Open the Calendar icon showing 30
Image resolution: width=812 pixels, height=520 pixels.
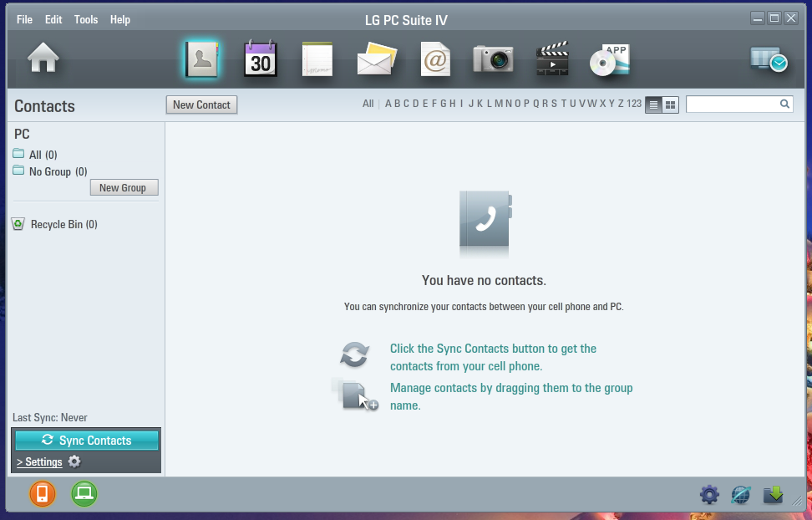click(x=261, y=59)
